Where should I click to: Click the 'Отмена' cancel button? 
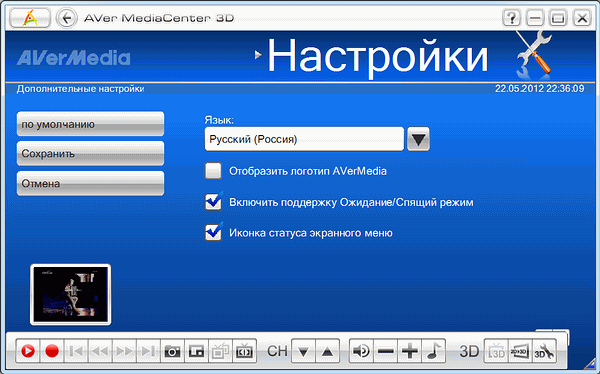[x=90, y=183]
